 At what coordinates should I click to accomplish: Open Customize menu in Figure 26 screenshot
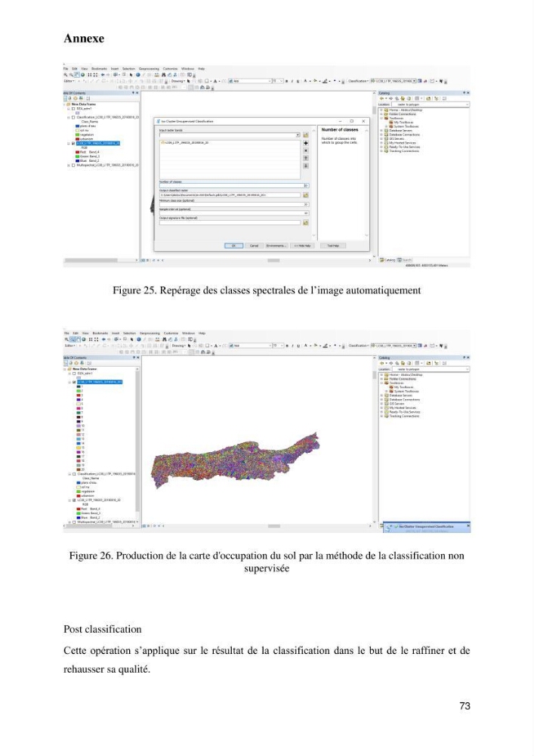pos(171,333)
